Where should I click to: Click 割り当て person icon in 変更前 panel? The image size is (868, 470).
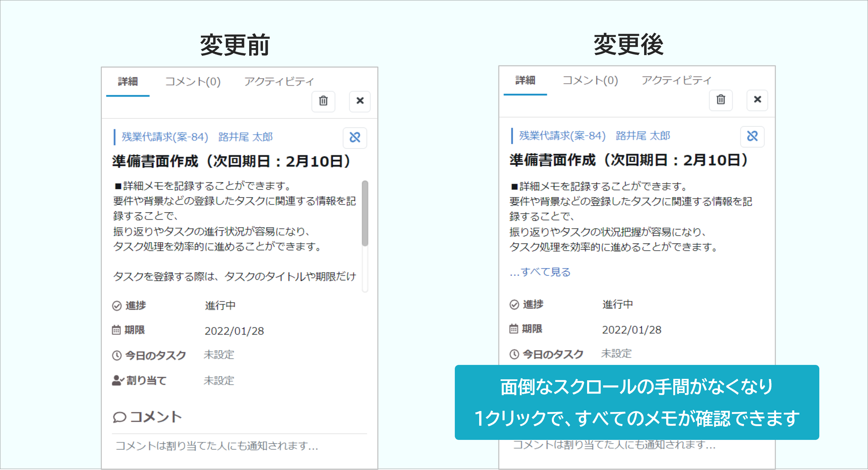(x=118, y=381)
